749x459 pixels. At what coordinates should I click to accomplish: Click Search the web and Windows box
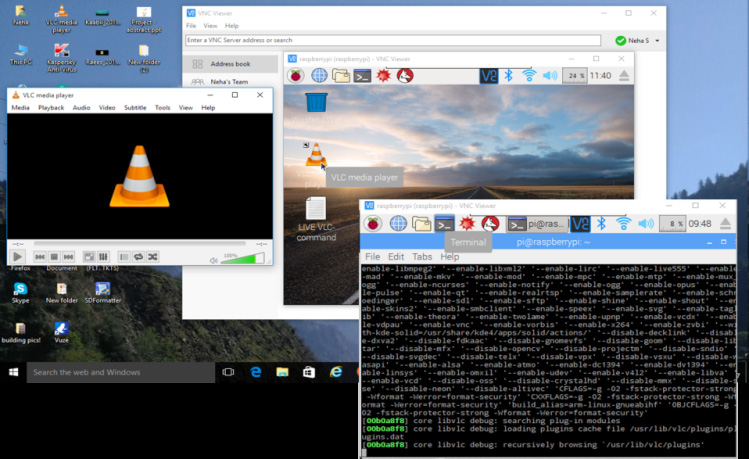coord(120,373)
